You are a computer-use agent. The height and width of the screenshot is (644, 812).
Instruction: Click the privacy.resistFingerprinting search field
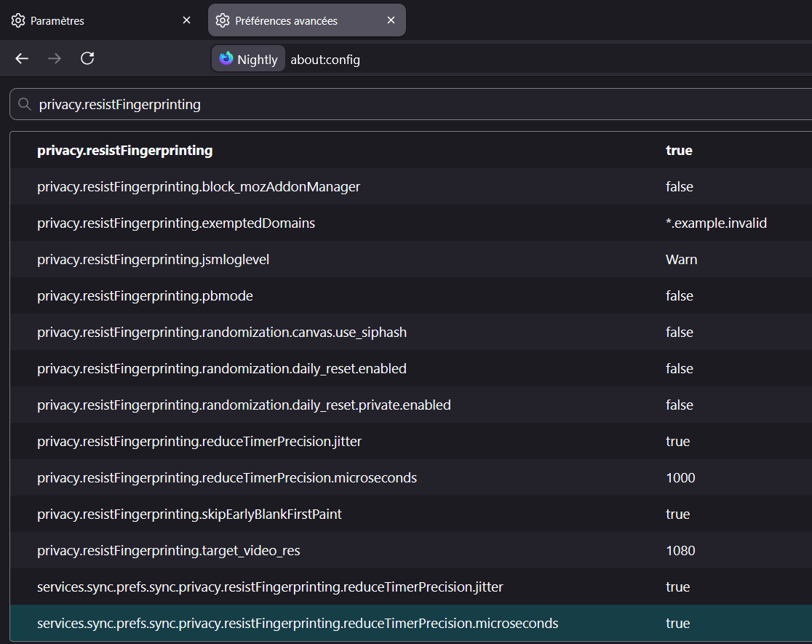click(407, 105)
